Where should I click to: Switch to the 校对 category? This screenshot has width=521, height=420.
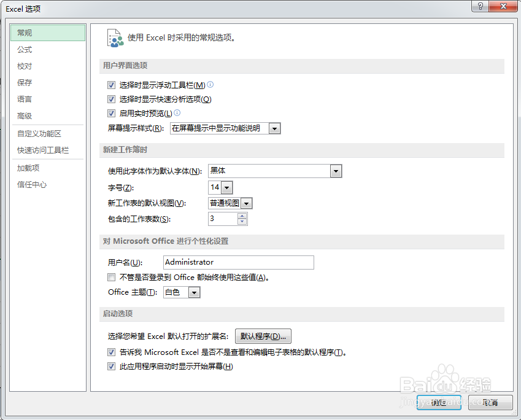click(48, 66)
